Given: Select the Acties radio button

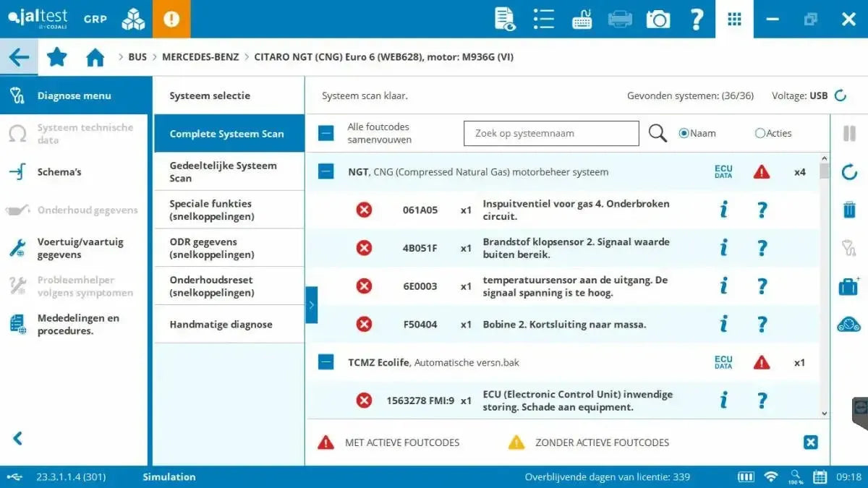Looking at the screenshot, I should pyautogui.click(x=760, y=133).
